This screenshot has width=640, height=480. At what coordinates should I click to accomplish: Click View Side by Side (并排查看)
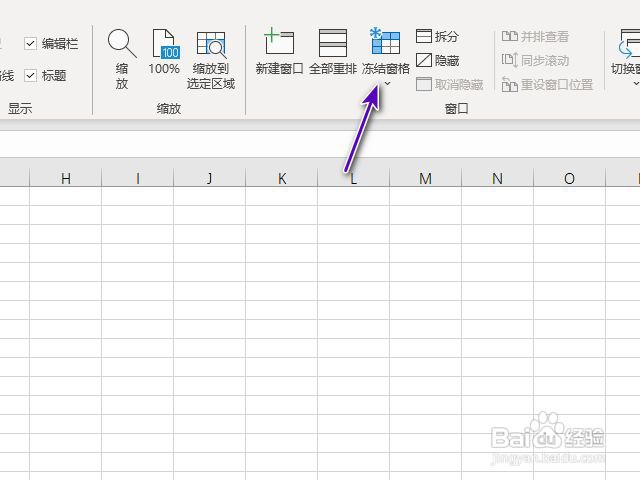point(535,36)
